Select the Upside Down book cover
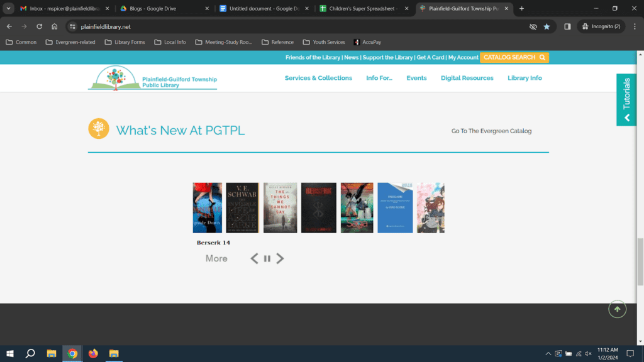This screenshot has width=644, height=362. pyautogui.click(x=208, y=207)
